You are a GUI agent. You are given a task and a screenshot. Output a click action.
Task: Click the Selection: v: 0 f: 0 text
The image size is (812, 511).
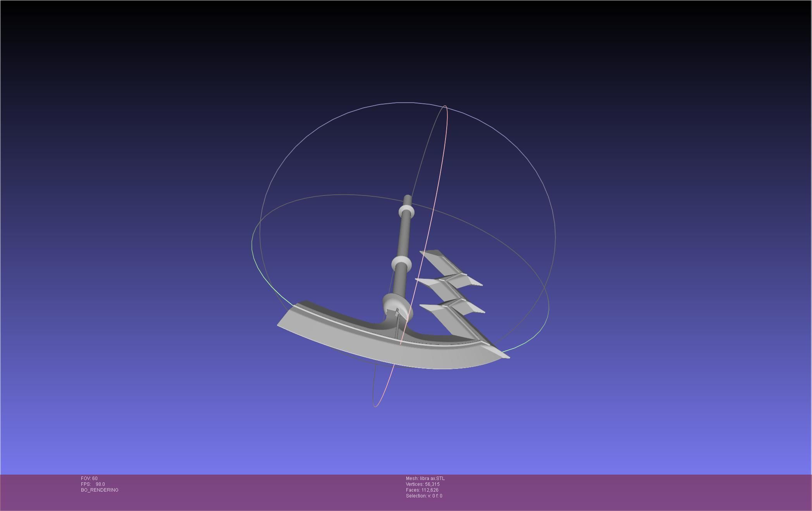tap(424, 496)
